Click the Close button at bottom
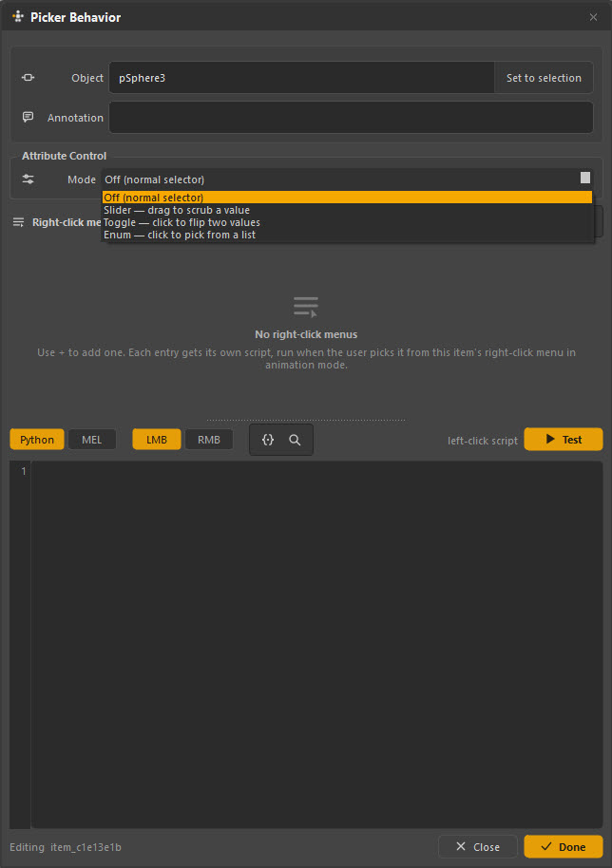 pyautogui.click(x=477, y=846)
